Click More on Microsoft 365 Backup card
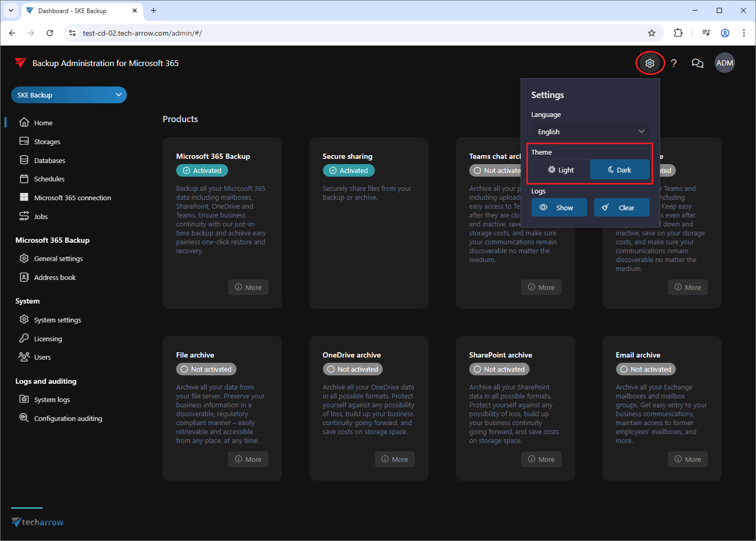 (x=248, y=287)
